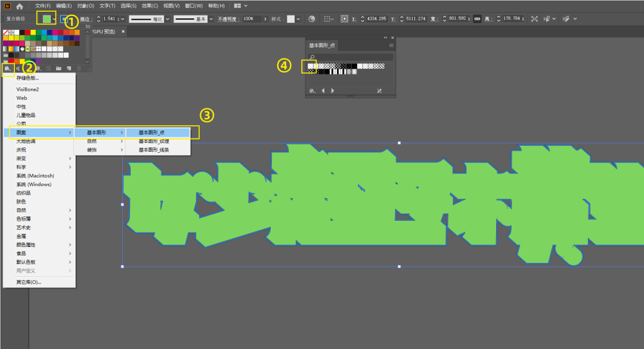The image size is (644, 349).
Task: Open stroke weight dropdown arrow
Action: point(122,19)
